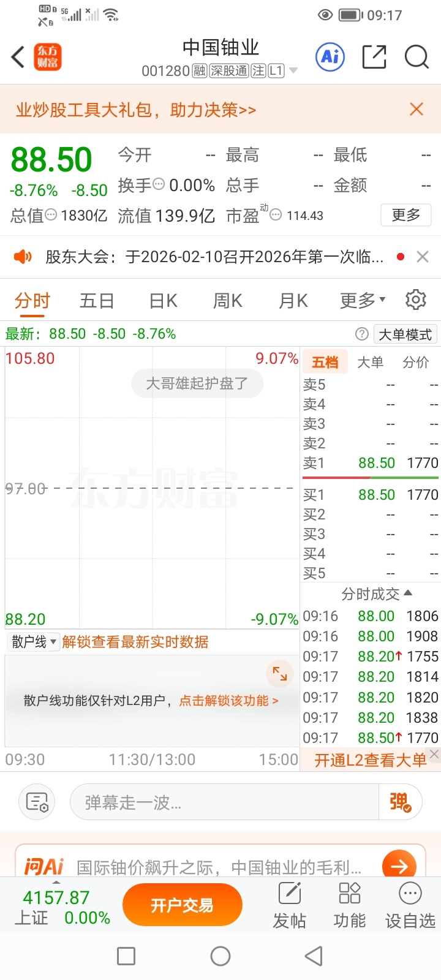Tap the 买1 row at 88.50
The width and height of the screenshot is (441, 980).
tap(371, 494)
